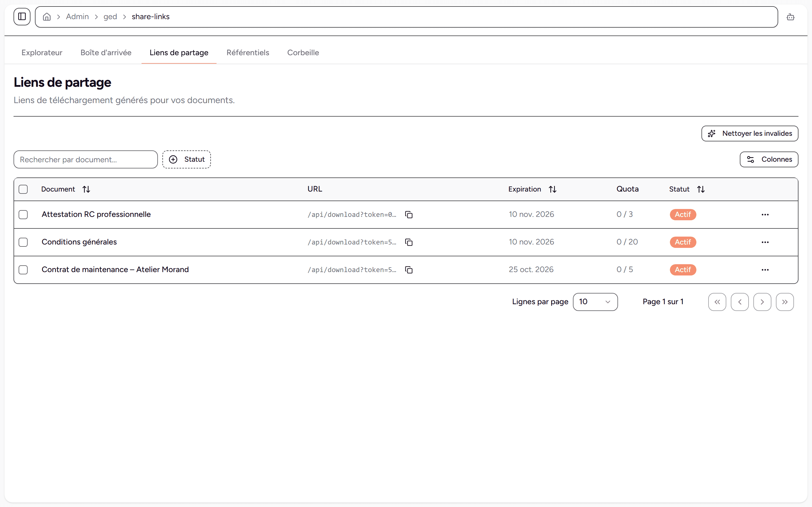This screenshot has height=507, width=812.
Task: Copy URL for Attestation RC professionnelle
Action: click(x=409, y=215)
